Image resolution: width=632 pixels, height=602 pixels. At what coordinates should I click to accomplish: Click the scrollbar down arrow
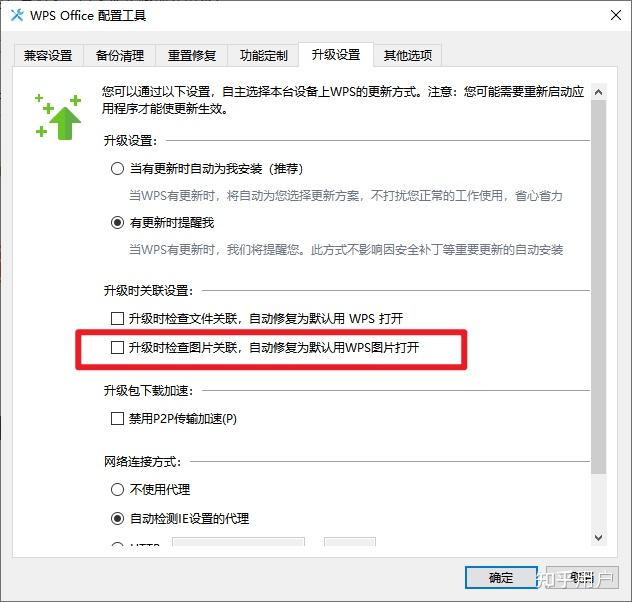[x=599, y=538]
